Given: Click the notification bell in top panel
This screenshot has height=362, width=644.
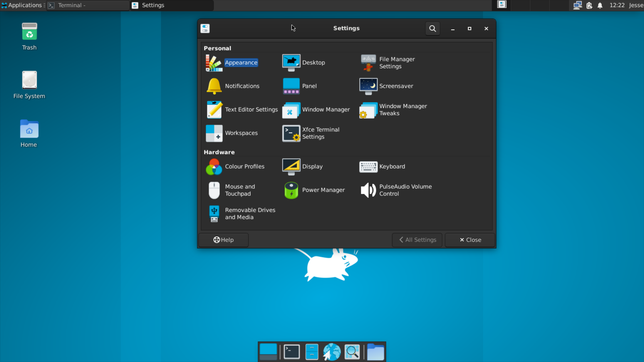Looking at the screenshot, I should (x=600, y=5).
